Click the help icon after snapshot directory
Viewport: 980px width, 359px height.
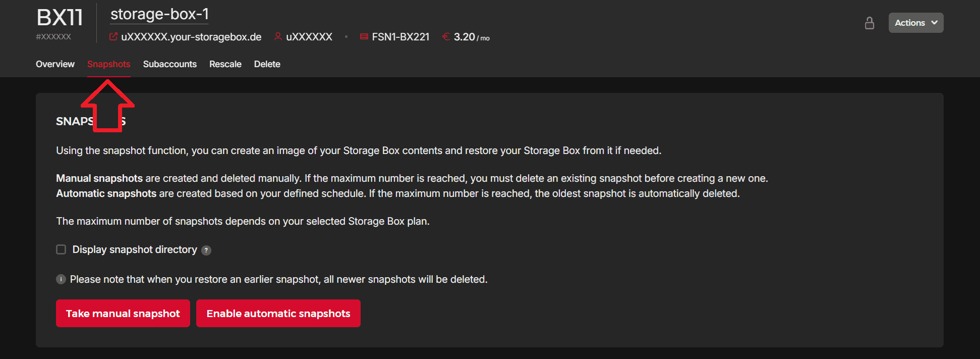tap(206, 250)
